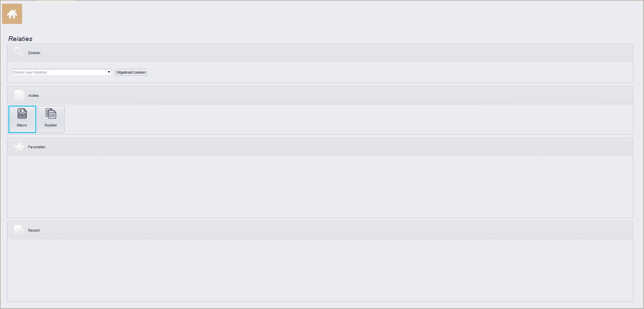644x309 pixels.
Task: Select the Recent section header label
Action: [34, 230]
